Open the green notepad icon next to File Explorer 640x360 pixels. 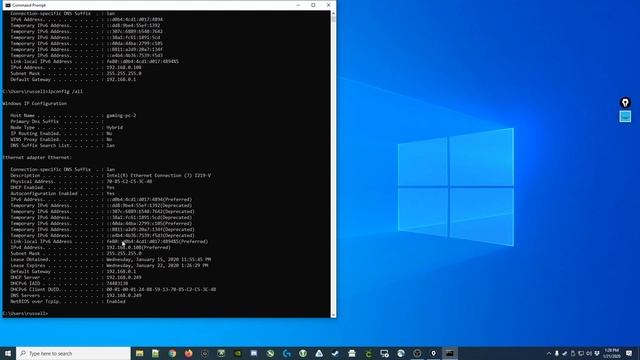156,353
